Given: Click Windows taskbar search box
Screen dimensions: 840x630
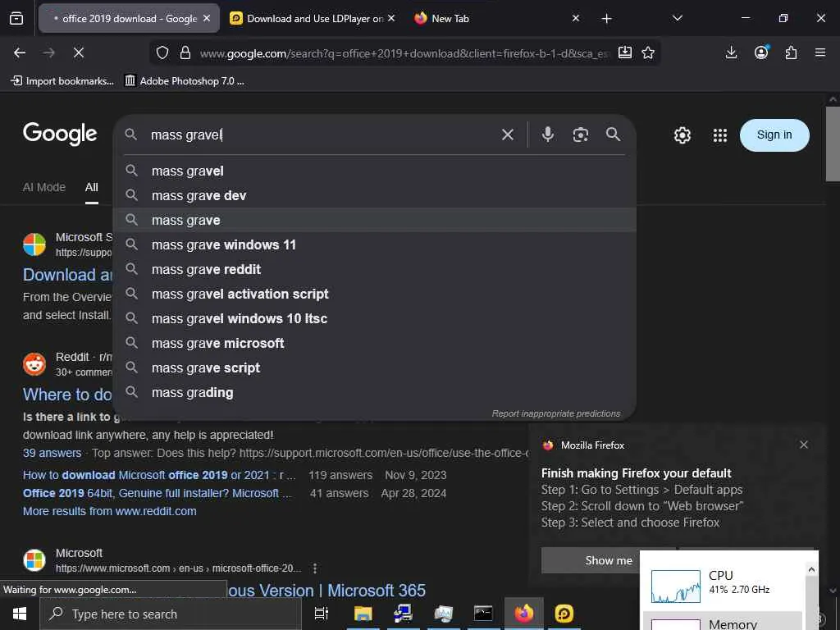Looking at the screenshot, I should coord(171,614).
